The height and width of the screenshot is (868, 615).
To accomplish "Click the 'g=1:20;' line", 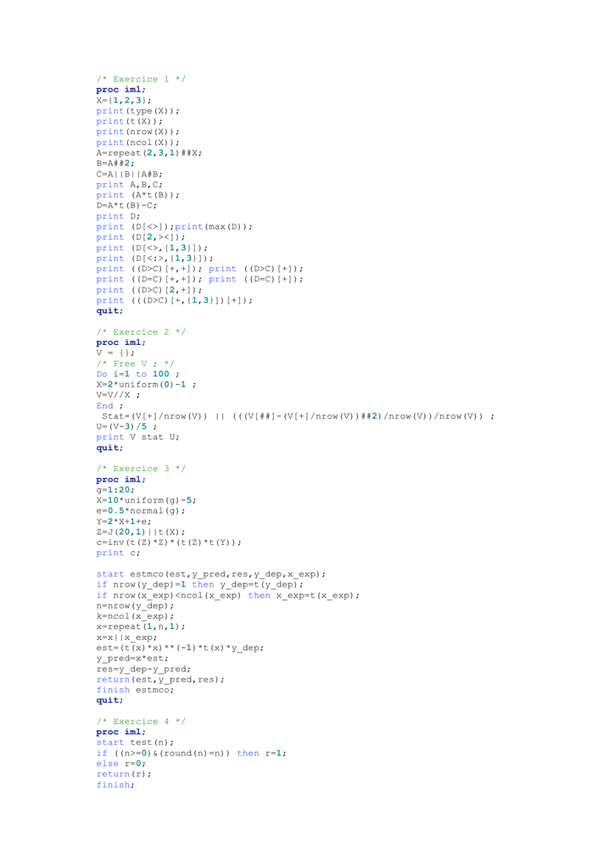I will click(x=115, y=490).
